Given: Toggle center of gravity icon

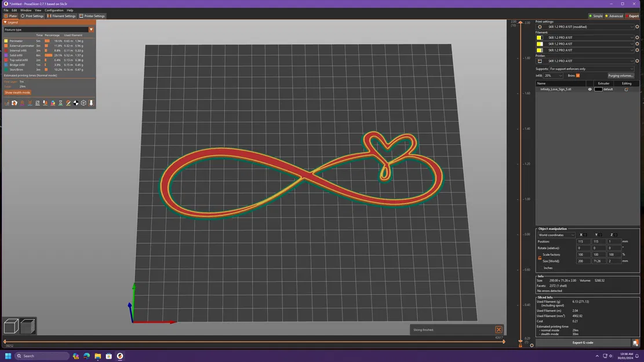Looking at the screenshot, I should pos(76,103).
